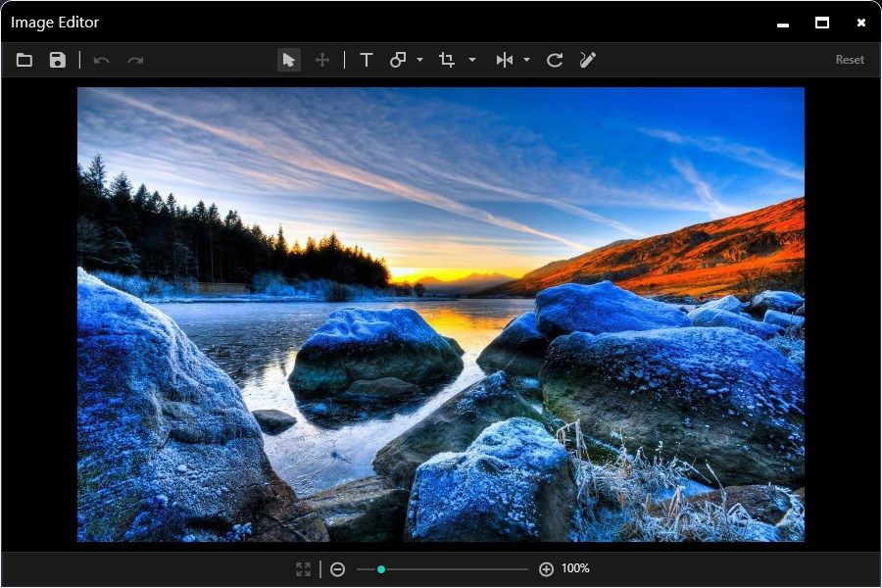Close the Image Editor window
Image resolution: width=882 pixels, height=588 pixels.
pyautogui.click(x=861, y=23)
